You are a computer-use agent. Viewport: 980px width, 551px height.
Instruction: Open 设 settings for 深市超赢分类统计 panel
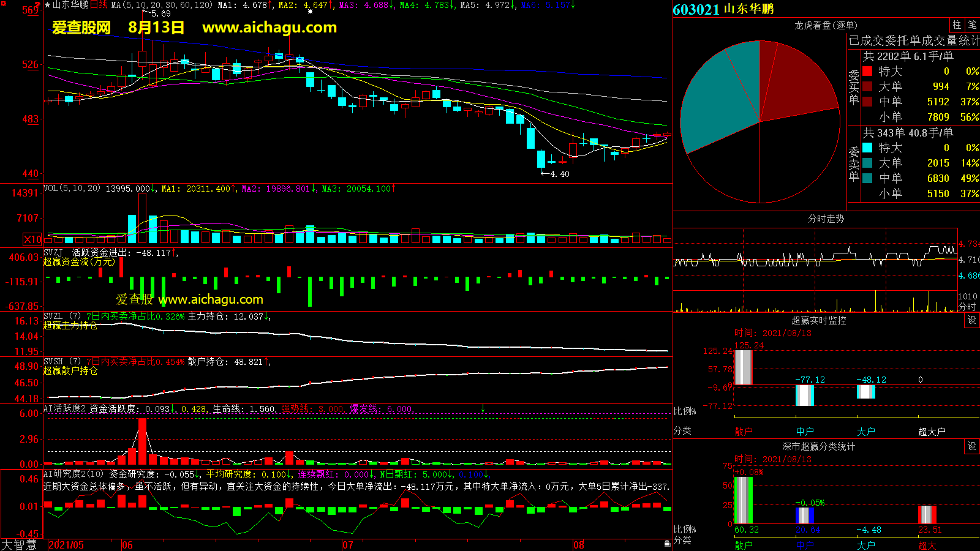point(972,446)
